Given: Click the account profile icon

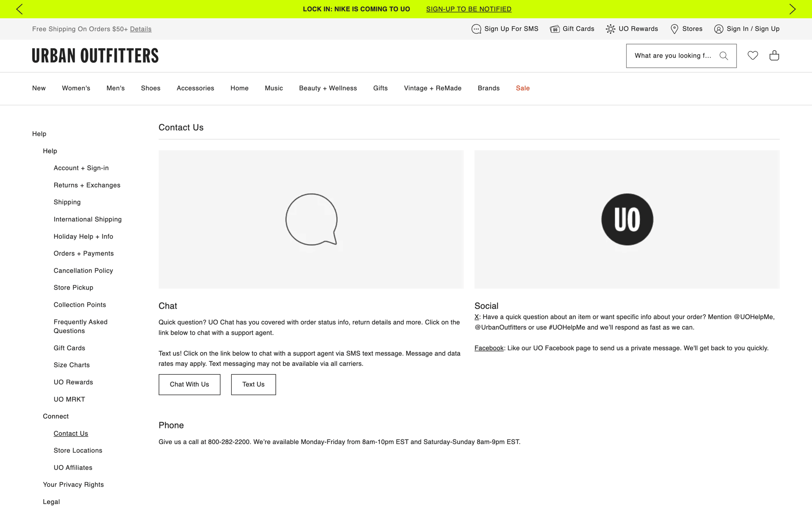Looking at the screenshot, I should pyautogui.click(x=719, y=29).
